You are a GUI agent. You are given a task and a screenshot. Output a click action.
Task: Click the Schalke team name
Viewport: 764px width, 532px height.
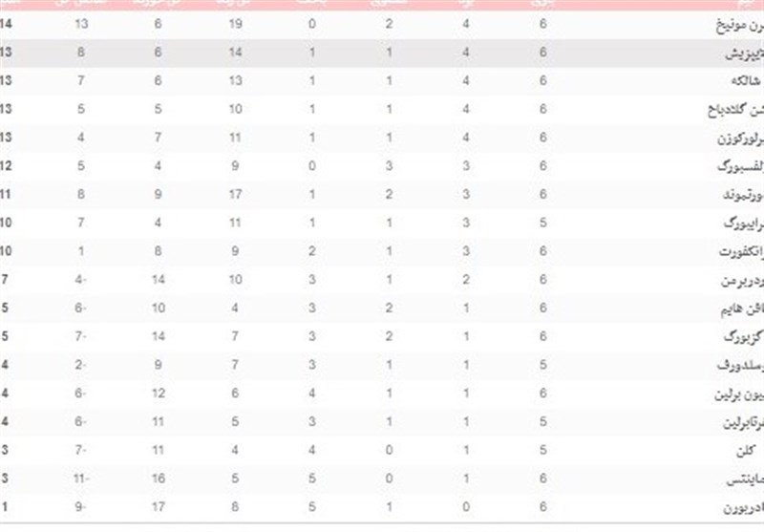(x=748, y=81)
